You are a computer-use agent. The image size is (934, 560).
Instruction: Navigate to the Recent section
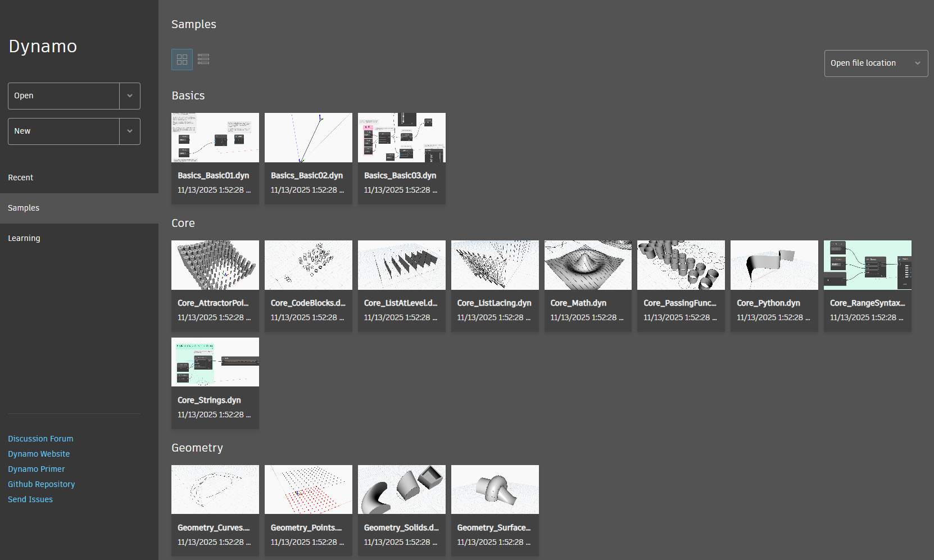click(x=20, y=177)
